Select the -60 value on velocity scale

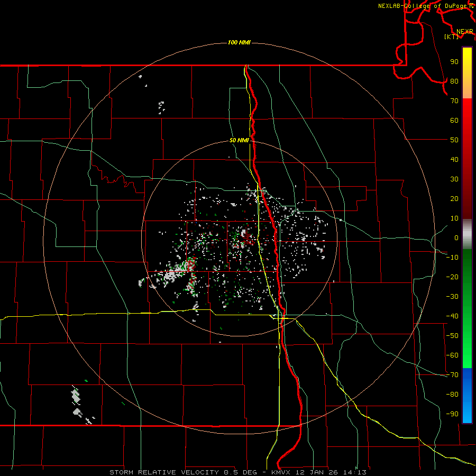tap(452, 355)
